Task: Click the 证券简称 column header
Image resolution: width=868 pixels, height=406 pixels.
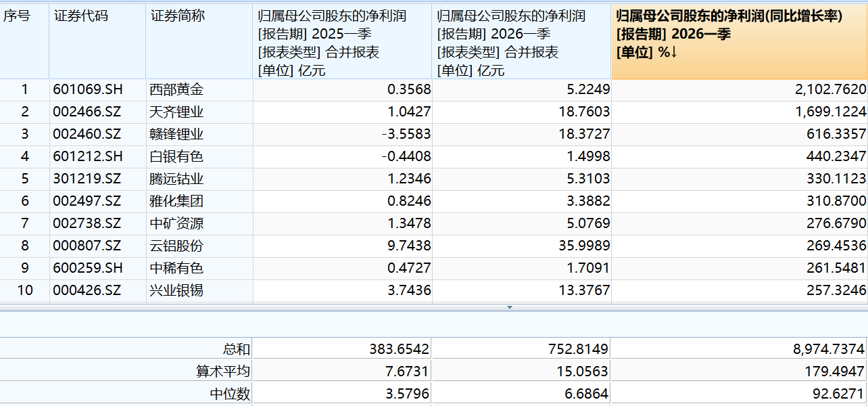Action: [199, 41]
